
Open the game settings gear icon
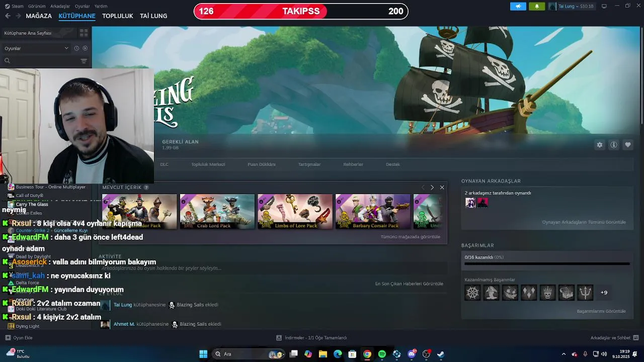600,145
